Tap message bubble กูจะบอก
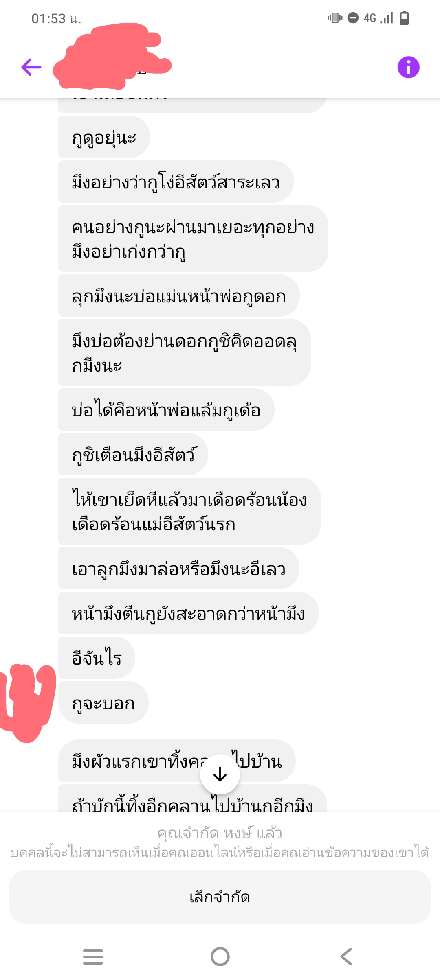Screen dimensions: 440x980 (x=103, y=702)
